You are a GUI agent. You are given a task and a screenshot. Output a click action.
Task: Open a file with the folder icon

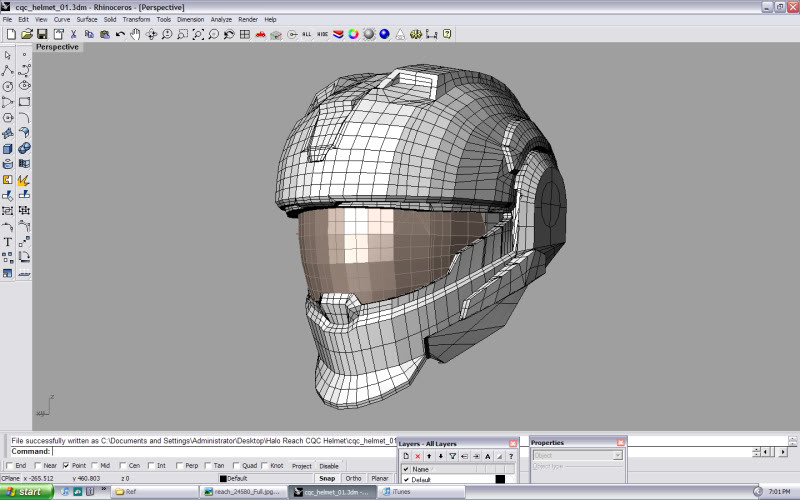click(x=27, y=34)
